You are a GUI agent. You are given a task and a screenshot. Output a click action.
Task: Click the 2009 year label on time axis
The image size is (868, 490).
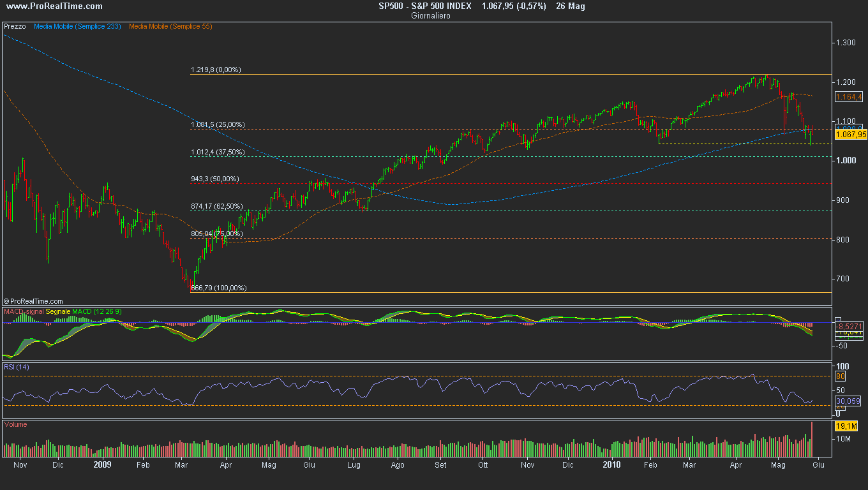(103, 464)
